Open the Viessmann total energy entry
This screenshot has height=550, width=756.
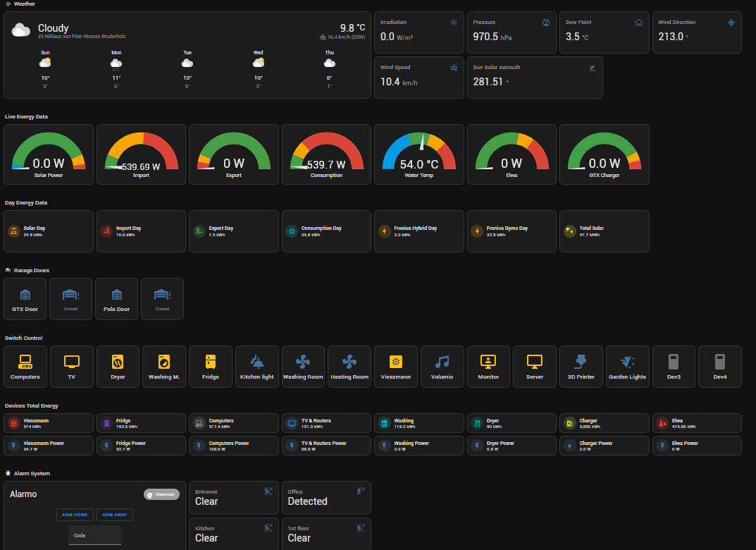pyautogui.click(x=49, y=423)
